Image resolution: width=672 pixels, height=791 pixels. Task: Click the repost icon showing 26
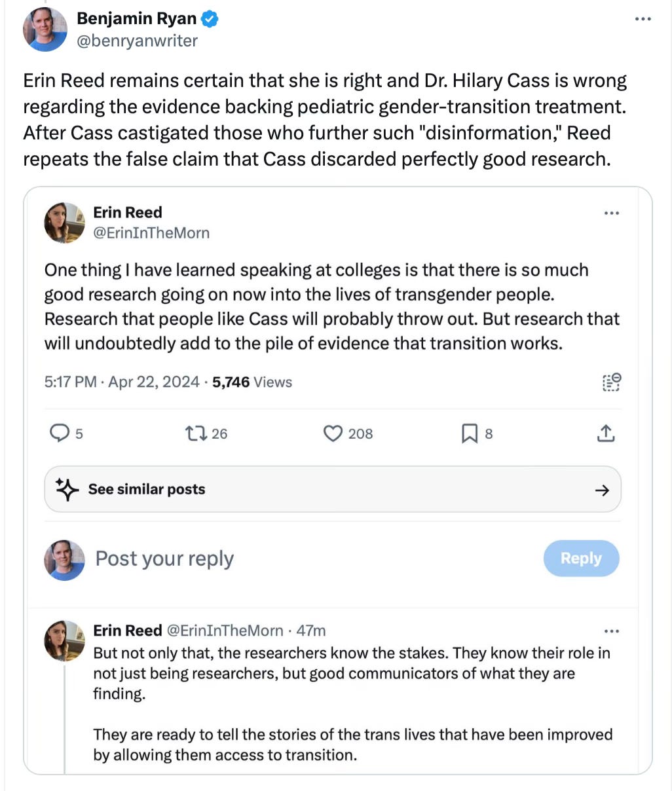point(195,433)
